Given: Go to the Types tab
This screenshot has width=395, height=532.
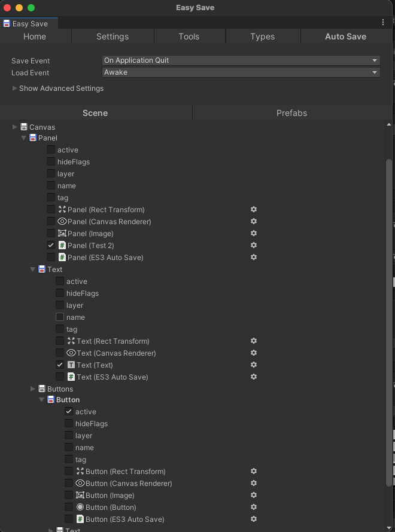Looking at the screenshot, I should click(263, 36).
